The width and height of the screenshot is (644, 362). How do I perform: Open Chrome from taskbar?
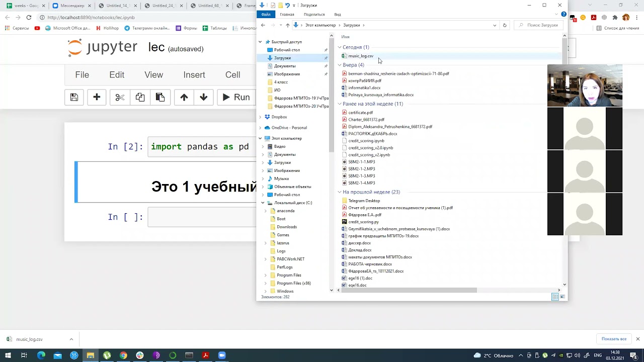(123, 355)
